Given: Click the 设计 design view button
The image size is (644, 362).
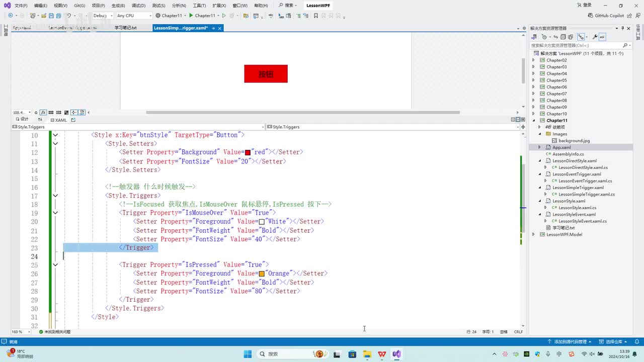Looking at the screenshot, I should pyautogui.click(x=22, y=119).
